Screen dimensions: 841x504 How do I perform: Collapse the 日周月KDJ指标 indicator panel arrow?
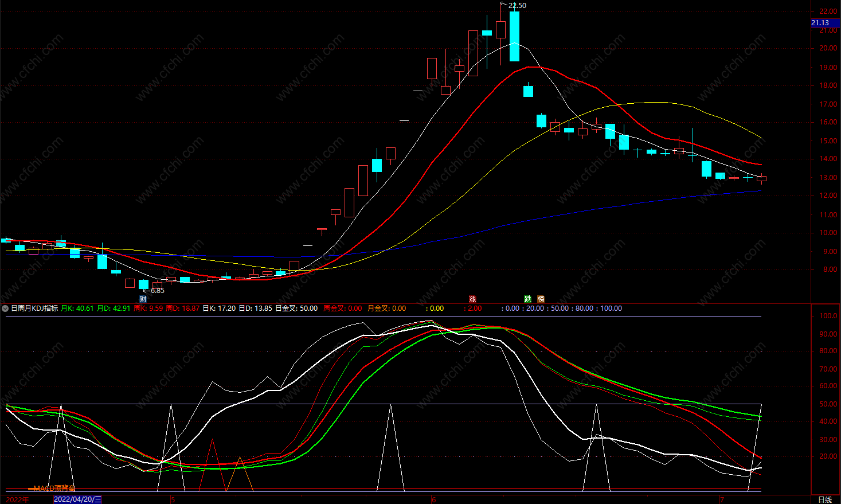point(5,308)
